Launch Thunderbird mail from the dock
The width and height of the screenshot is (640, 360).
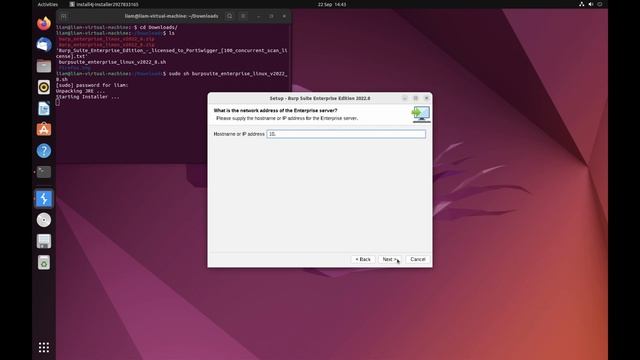[x=44, y=44]
